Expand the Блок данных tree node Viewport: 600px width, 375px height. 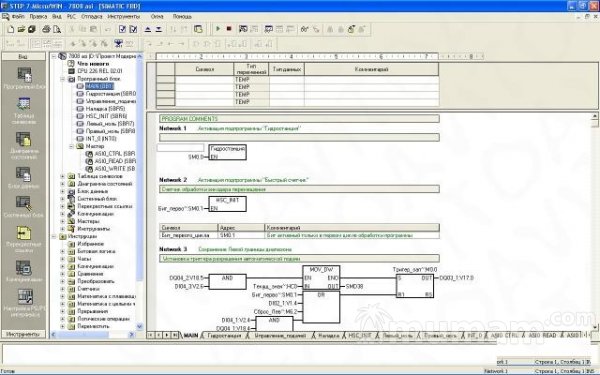point(63,191)
